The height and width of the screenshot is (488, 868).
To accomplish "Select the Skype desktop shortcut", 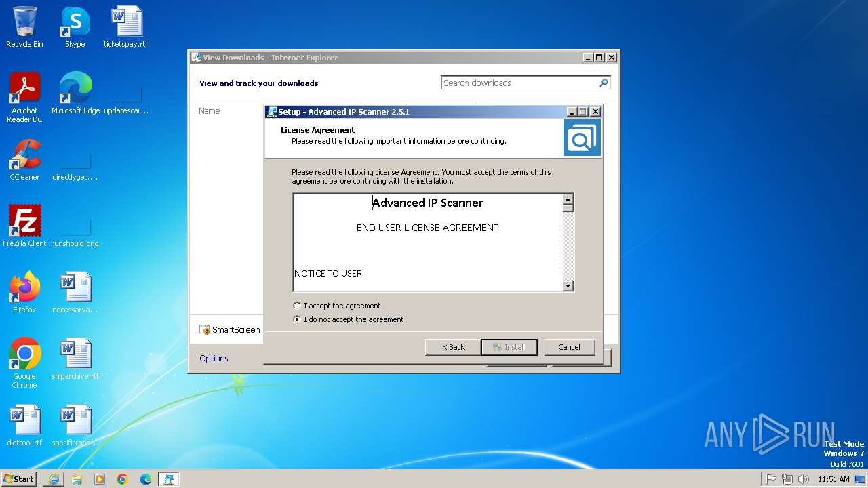I will pyautogui.click(x=75, y=27).
